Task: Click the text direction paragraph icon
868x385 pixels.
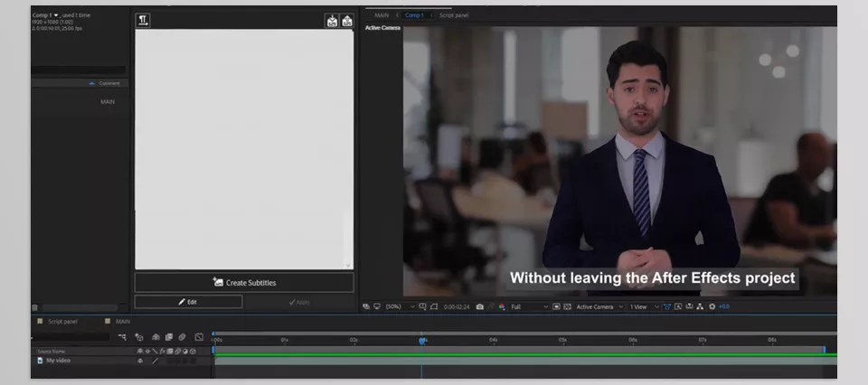Action: pos(143,21)
